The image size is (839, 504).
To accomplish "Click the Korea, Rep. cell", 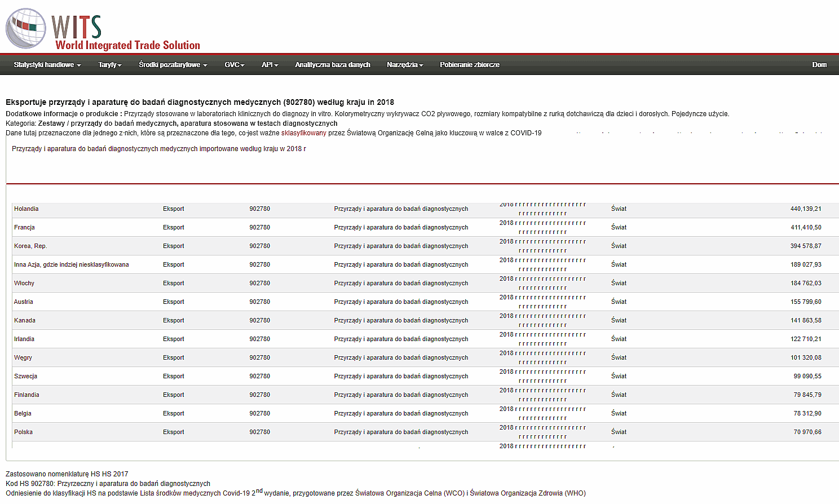I will pos(30,246).
